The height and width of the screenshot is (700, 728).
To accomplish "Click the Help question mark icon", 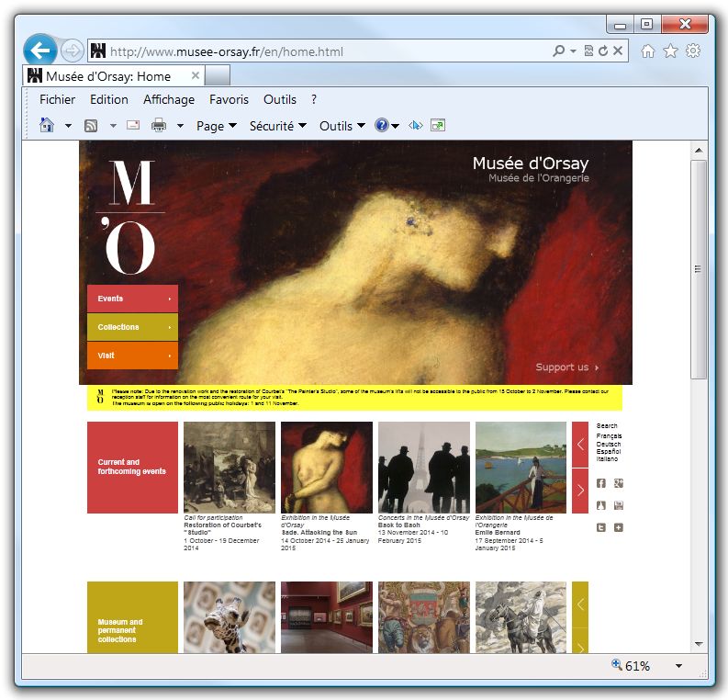I will click(x=382, y=126).
